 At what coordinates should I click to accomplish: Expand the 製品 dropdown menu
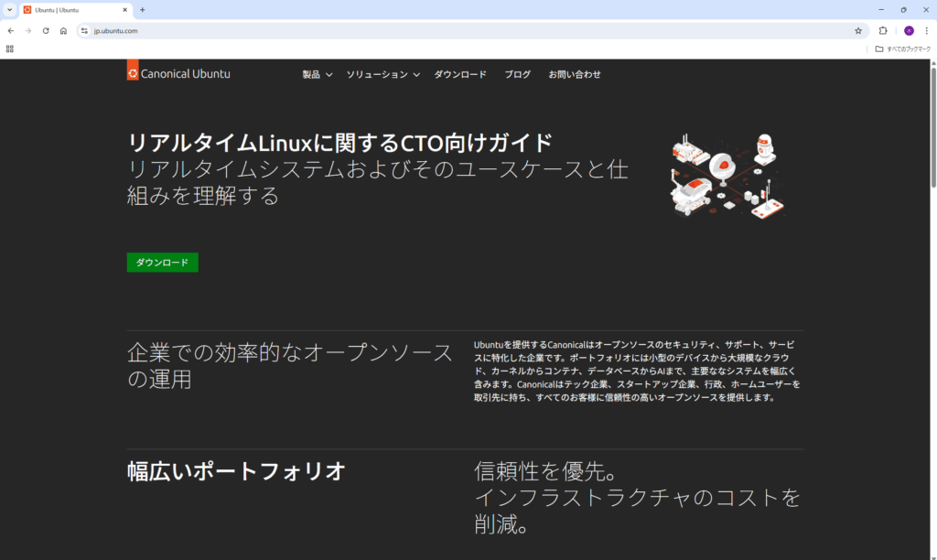tap(317, 74)
